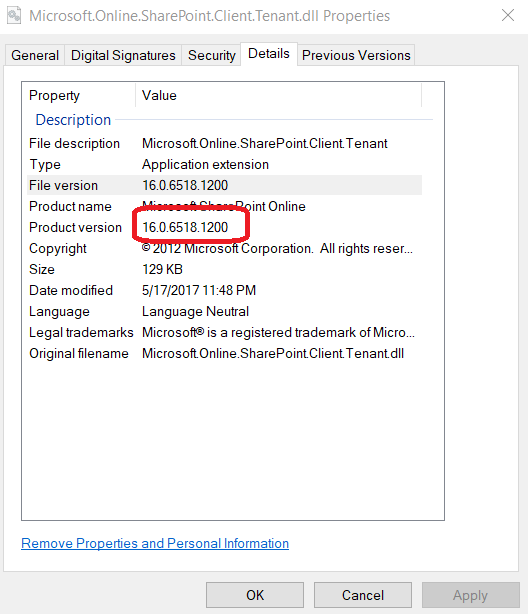The width and height of the screenshot is (528, 614).
Task: Click the Microsoft.Online.SharePoint.Client.Tenant description value
Action: point(264,143)
